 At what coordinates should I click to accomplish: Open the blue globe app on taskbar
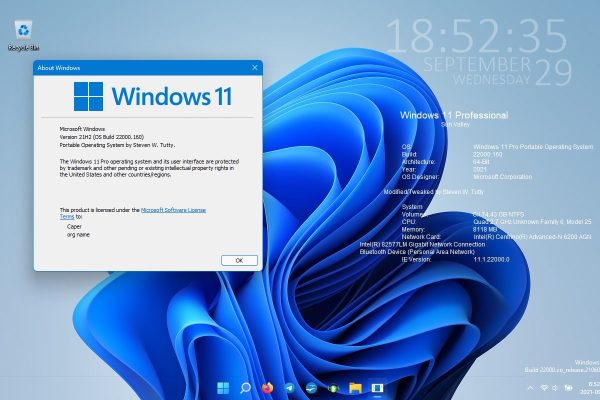pos(311,388)
